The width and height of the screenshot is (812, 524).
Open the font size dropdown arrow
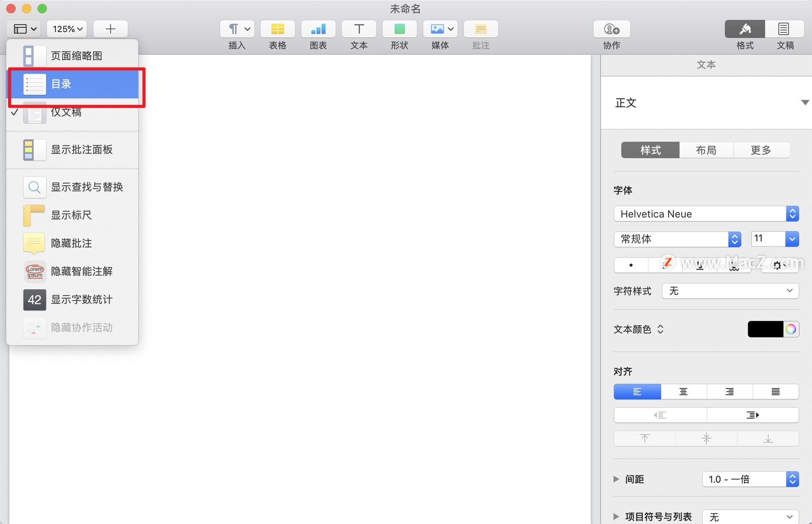point(792,239)
